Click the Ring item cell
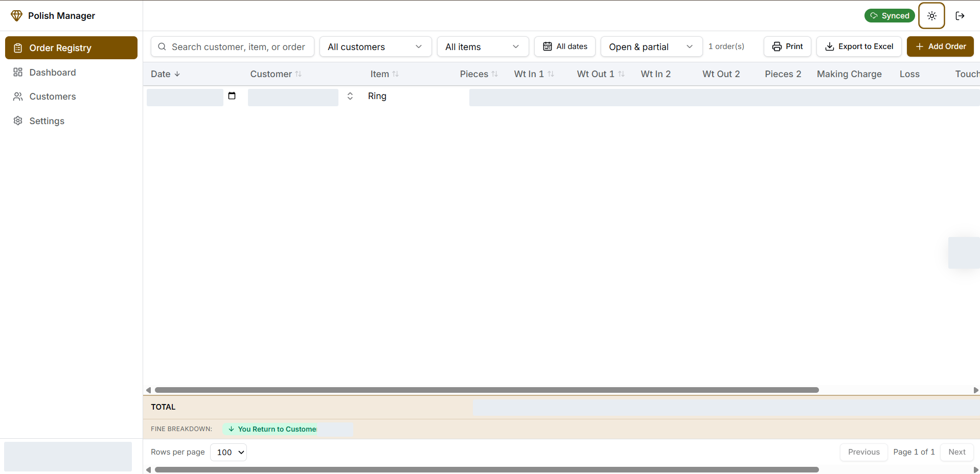Viewport: 980px width, 474px height. pos(377,96)
